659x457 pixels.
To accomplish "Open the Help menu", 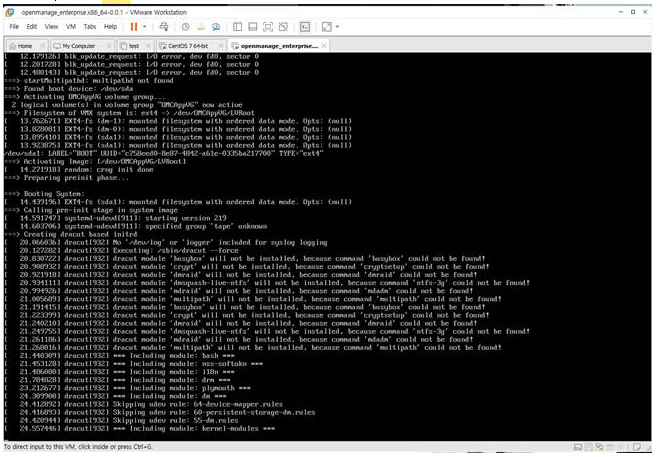I will [110, 26].
